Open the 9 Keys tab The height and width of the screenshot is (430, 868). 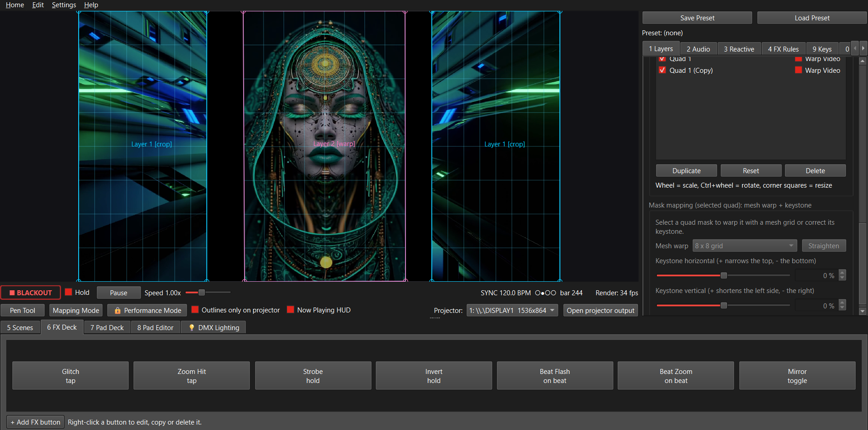pos(822,49)
